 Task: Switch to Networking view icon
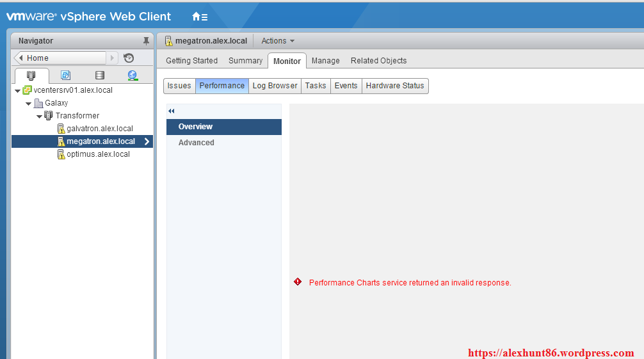click(x=133, y=76)
